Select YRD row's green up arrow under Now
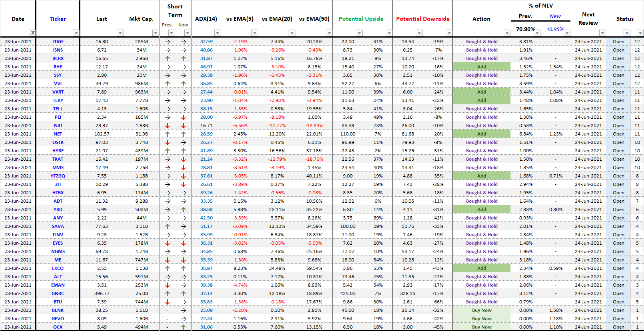The width and height of the screenshot is (644, 331). [183, 209]
